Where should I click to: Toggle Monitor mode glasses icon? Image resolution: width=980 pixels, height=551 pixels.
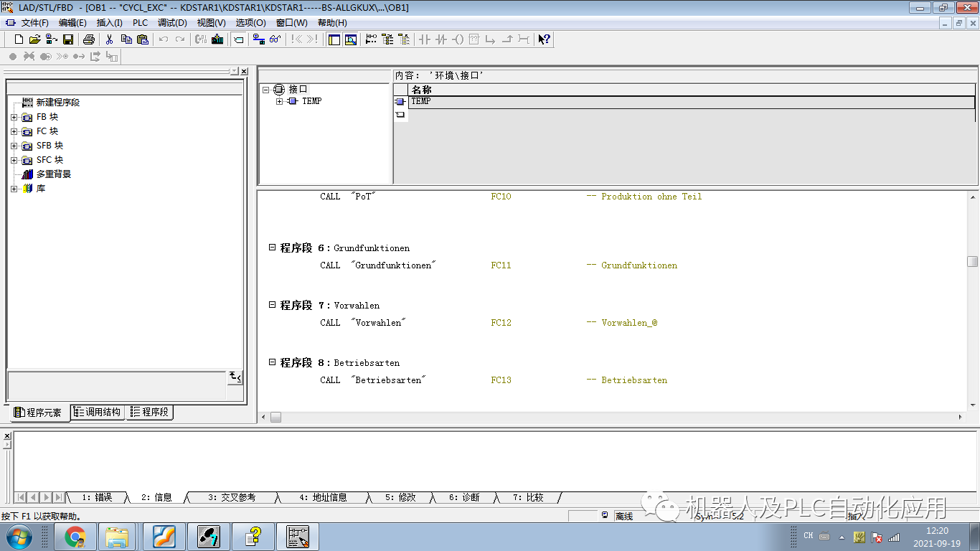(275, 39)
